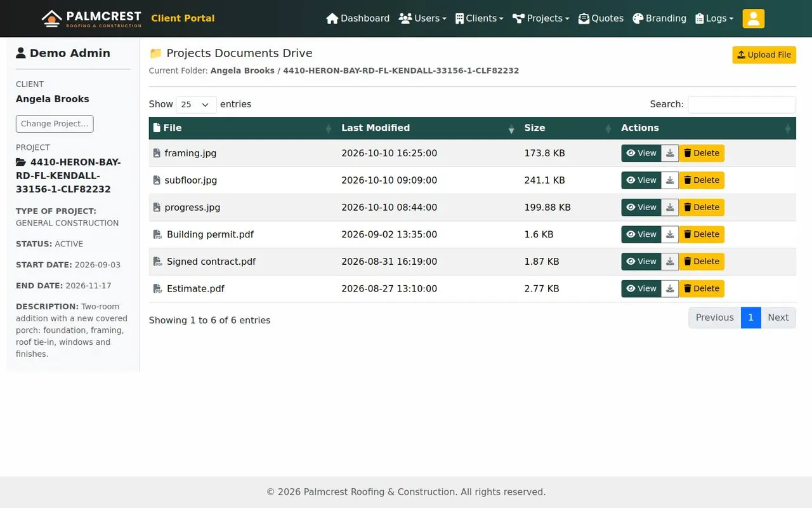The width and height of the screenshot is (812, 508).
Task: Delete the Estimate.pdf file
Action: [702, 289]
